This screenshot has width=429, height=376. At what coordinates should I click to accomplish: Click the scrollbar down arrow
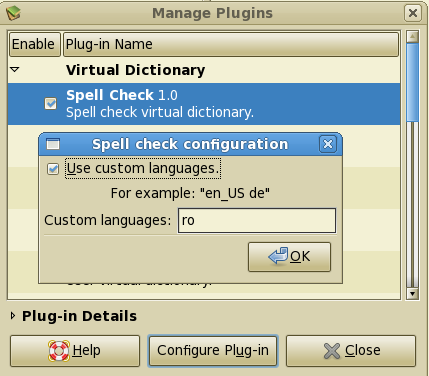point(412,294)
